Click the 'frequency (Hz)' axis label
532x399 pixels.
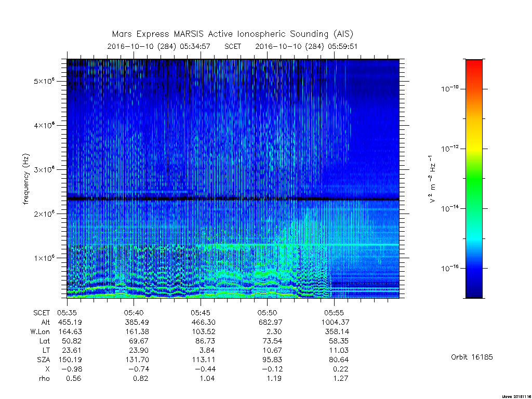pyautogui.click(x=26, y=179)
